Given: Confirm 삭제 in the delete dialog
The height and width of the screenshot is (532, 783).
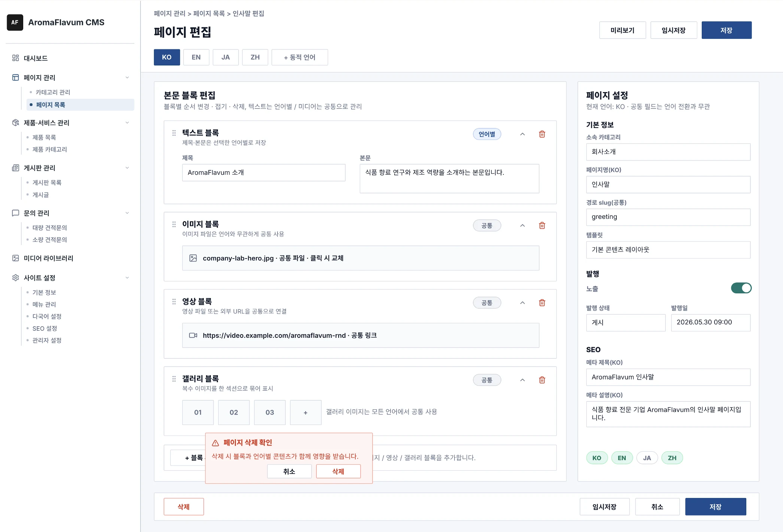Looking at the screenshot, I should tap(338, 471).
